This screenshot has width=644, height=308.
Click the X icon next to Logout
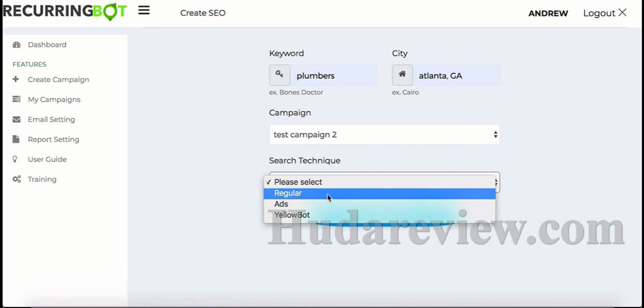622,12
